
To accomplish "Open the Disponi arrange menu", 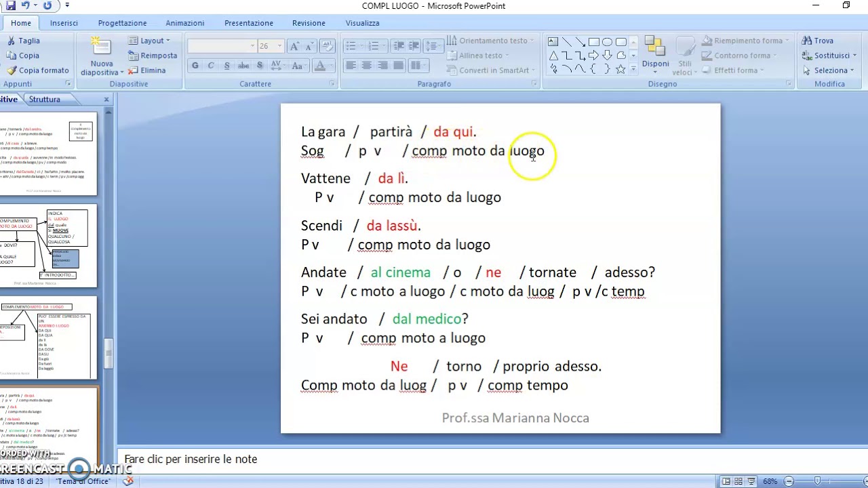I will pyautogui.click(x=655, y=56).
